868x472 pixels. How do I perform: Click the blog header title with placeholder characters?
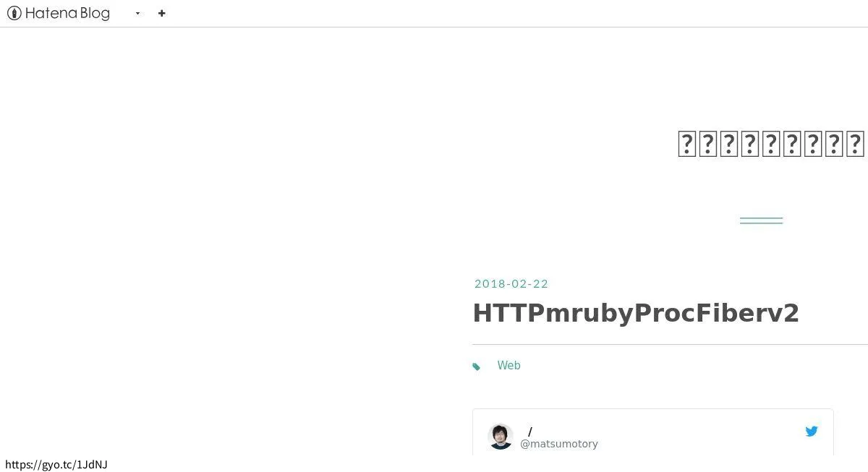coord(770,143)
